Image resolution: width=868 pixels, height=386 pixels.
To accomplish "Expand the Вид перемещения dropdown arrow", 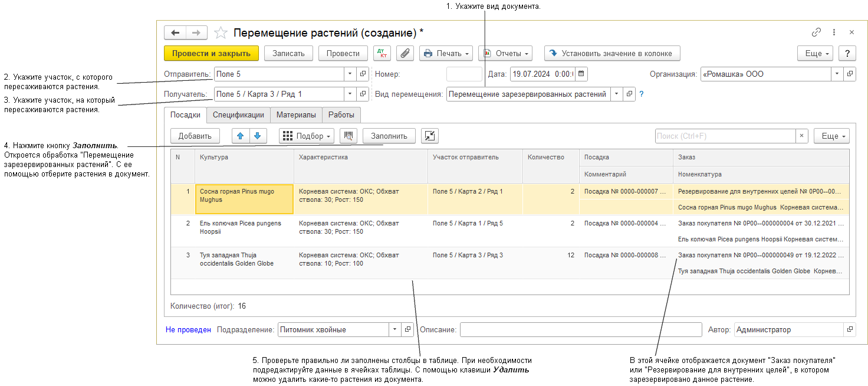I will [x=616, y=94].
